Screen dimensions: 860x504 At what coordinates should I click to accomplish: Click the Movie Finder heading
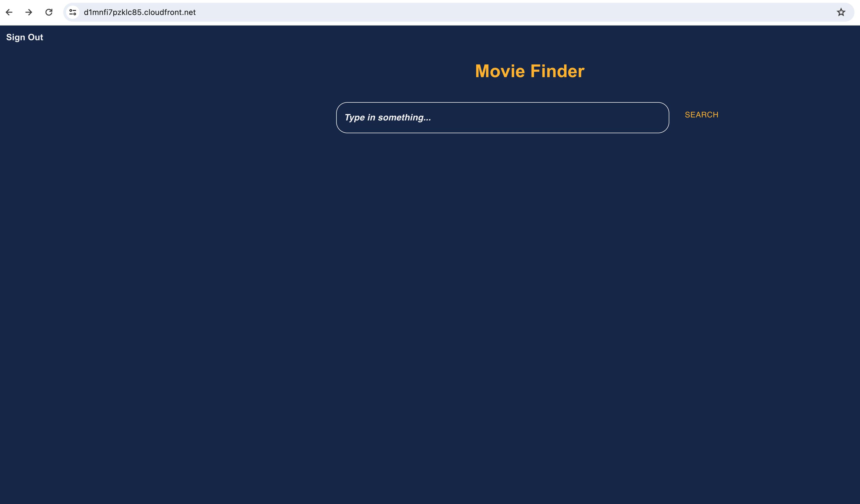[530, 71]
